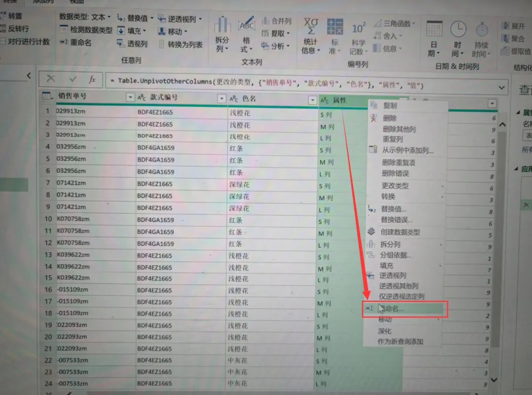The width and height of the screenshot is (532, 395).
Task: Click the Information (信息) icon
Action: [x=377, y=48]
